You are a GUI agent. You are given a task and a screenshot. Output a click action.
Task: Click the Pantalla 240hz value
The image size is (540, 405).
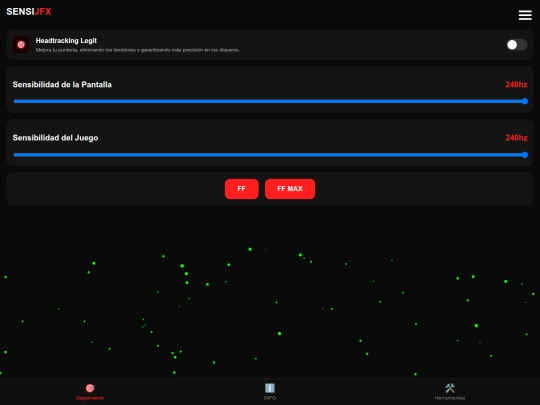coord(516,85)
